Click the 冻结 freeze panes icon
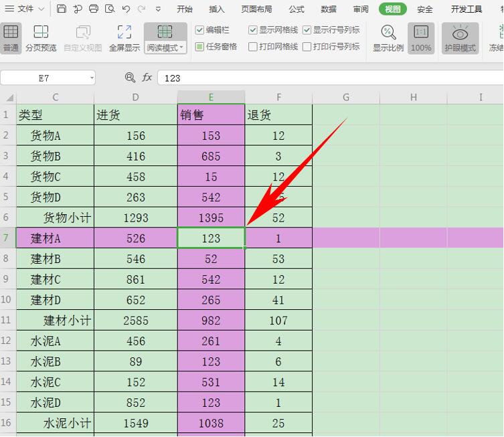Viewport: 504px width, 437px height. click(x=497, y=38)
